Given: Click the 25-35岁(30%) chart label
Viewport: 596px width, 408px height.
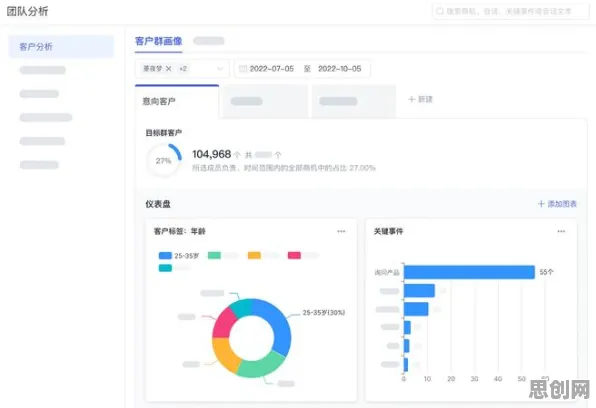Looking at the screenshot, I should tap(323, 313).
